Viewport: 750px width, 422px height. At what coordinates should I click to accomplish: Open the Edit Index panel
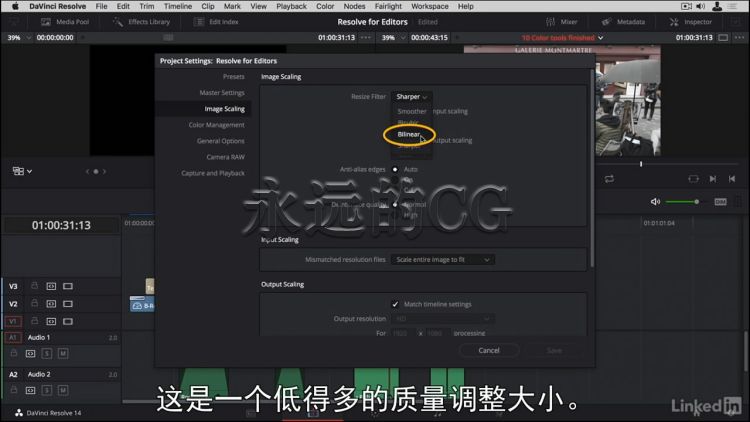pyautogui.click(x=216, y=22)
